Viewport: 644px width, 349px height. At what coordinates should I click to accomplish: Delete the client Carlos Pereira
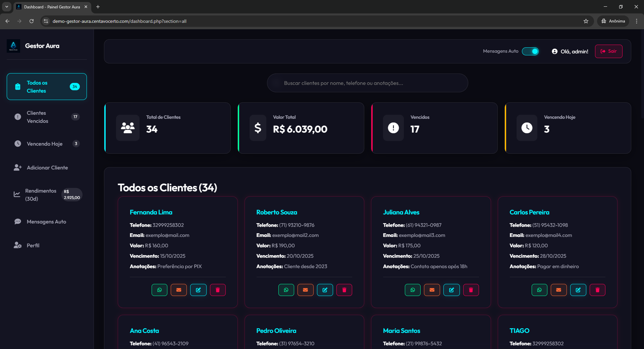click(597, 290)
